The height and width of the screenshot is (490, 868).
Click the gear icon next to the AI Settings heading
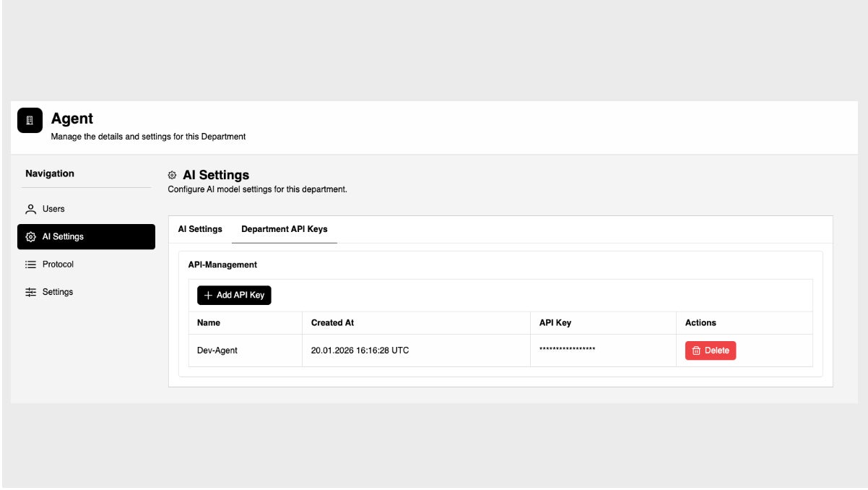pyautogui.click(x=173, y=174)
